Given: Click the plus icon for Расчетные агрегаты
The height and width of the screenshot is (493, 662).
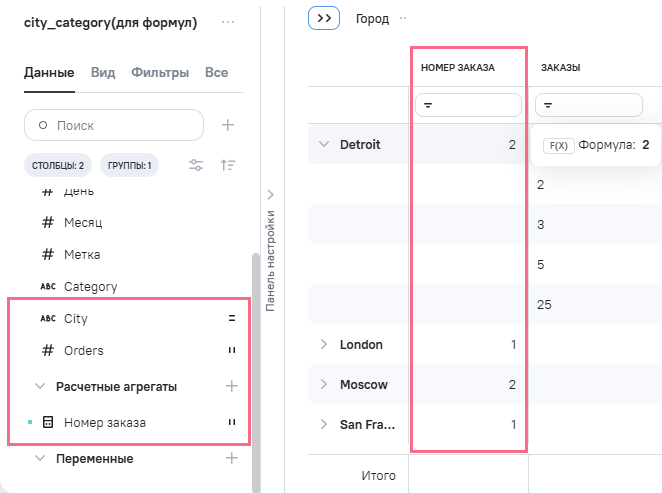Looking at the screenshot, I should tap(232, 385).
